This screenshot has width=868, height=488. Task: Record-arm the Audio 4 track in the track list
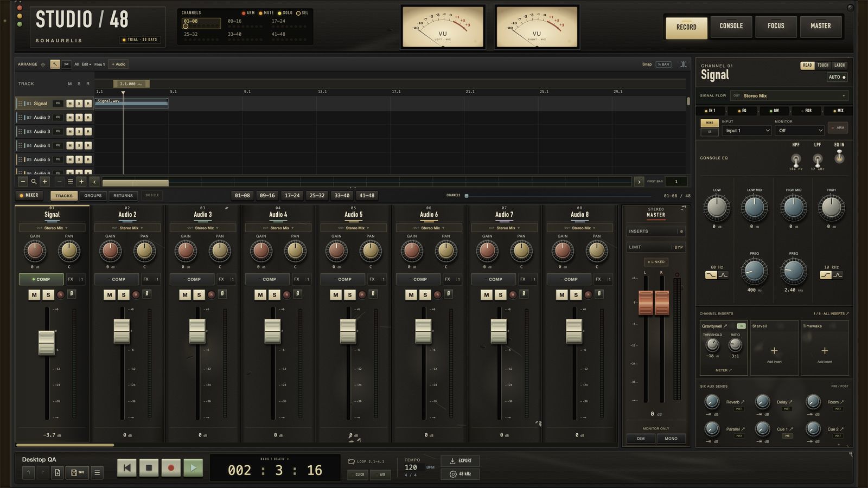coord(88,145)
